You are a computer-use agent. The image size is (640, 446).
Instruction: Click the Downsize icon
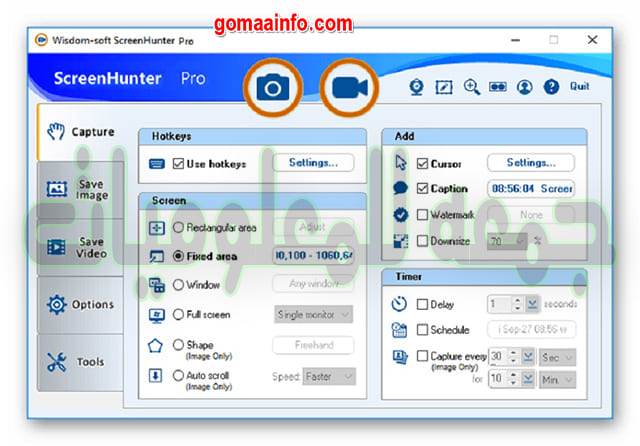click(400, 241)
